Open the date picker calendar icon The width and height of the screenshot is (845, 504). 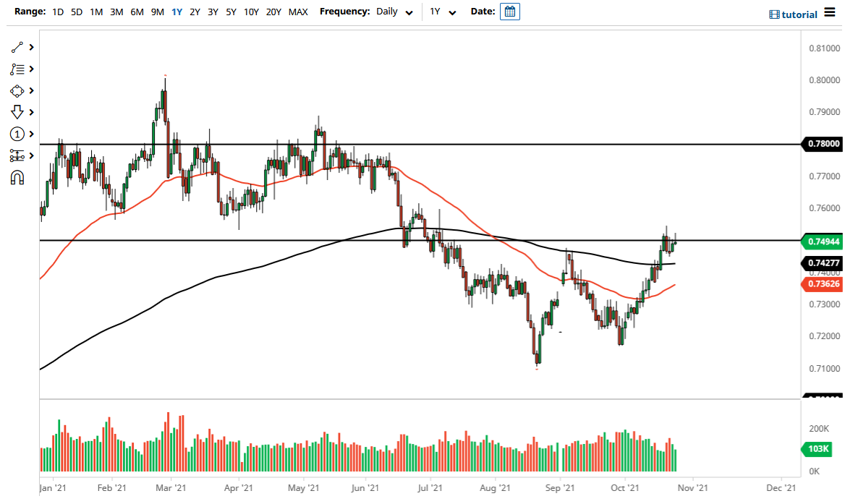(510, 12)
